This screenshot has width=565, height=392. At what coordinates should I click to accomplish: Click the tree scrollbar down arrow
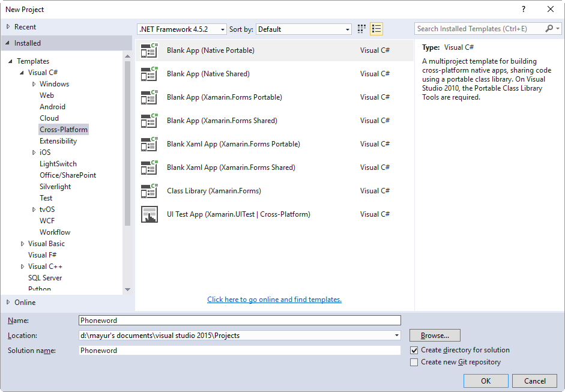point(127,289)
